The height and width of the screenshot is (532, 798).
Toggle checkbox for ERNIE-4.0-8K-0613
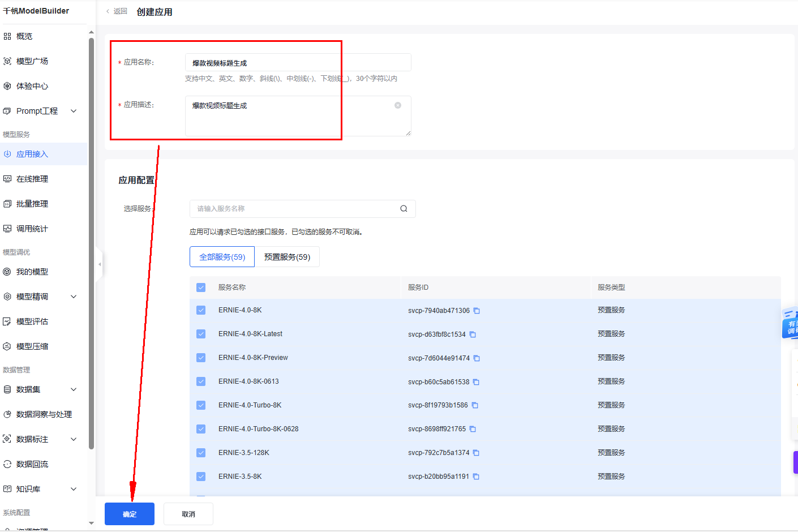click(201, 381)
